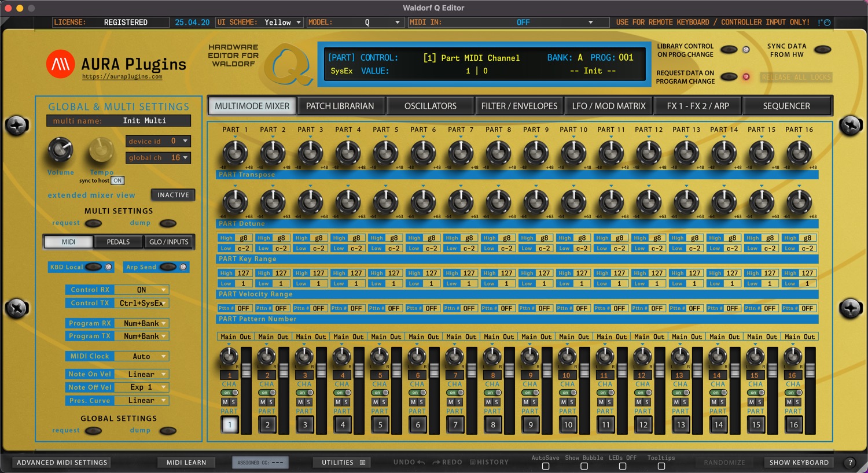Open the device id dropdown
868x473 pixels.
click(x=158, y=141)
